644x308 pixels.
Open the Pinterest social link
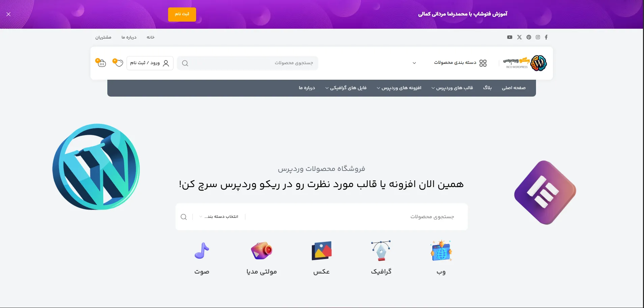pyautogui.click(x=529, y=37)
